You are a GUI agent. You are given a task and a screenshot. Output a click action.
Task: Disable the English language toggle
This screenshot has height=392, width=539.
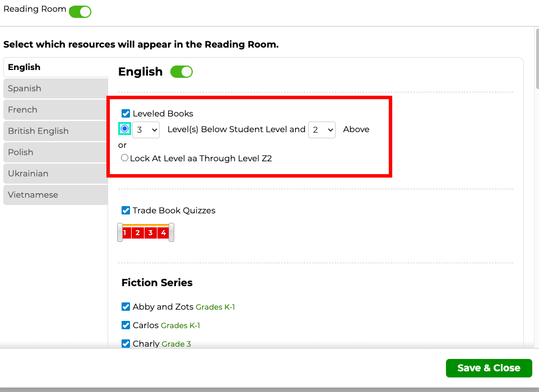point(182,72)
